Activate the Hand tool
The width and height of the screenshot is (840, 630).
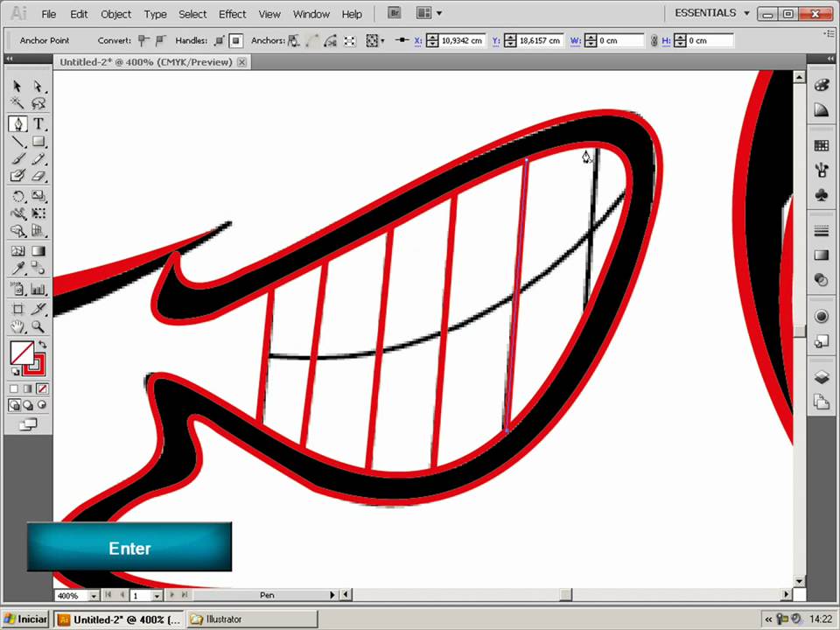(17, 326)
